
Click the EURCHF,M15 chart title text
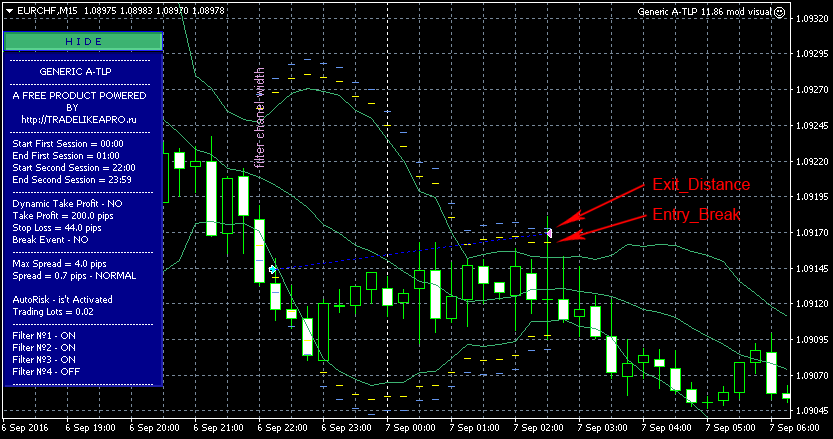(x=47, y=11)
